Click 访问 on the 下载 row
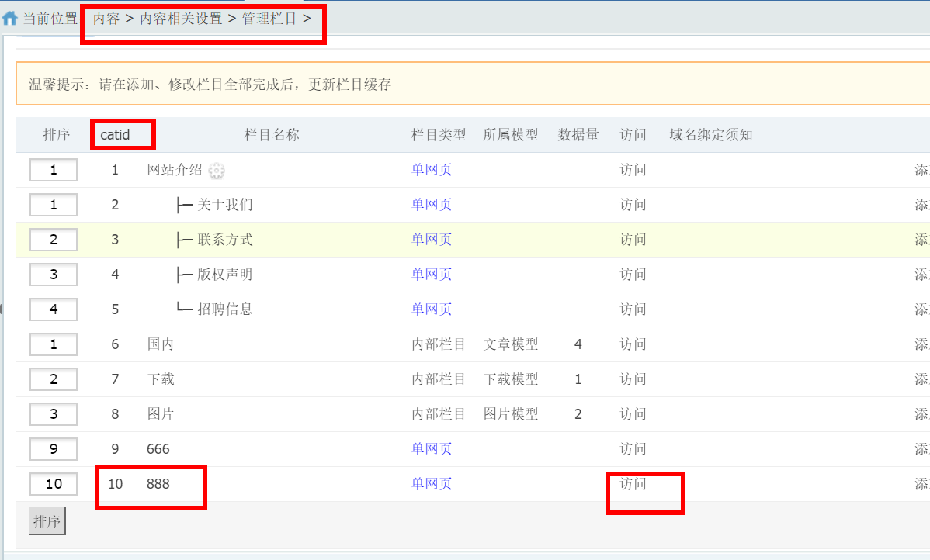 coord(632,379)
